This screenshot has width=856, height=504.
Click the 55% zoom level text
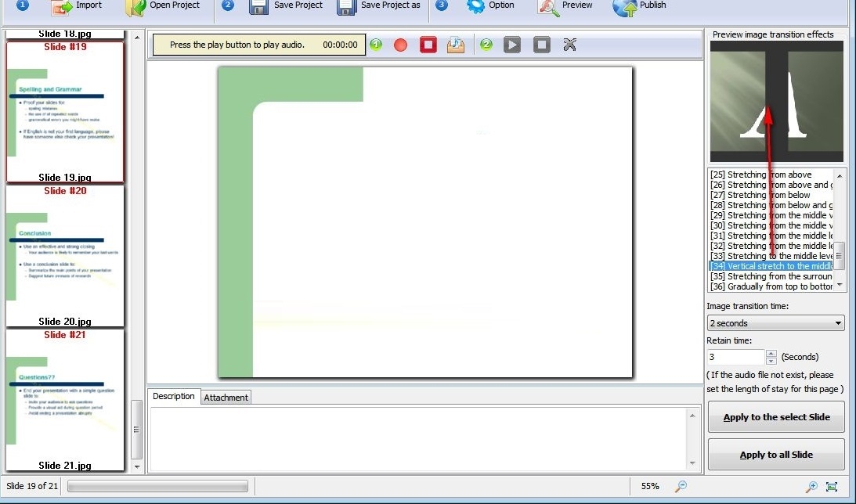(x=650, y=486)
